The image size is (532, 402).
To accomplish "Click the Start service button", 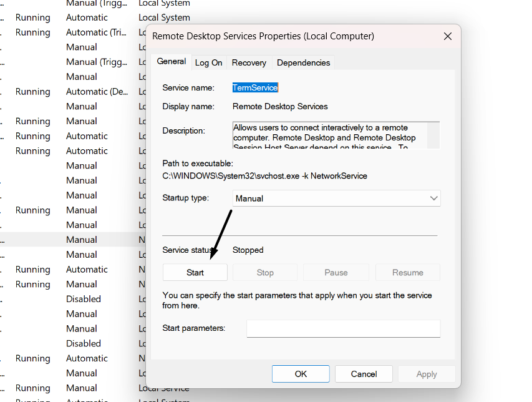I will click(x=195, y=272).
